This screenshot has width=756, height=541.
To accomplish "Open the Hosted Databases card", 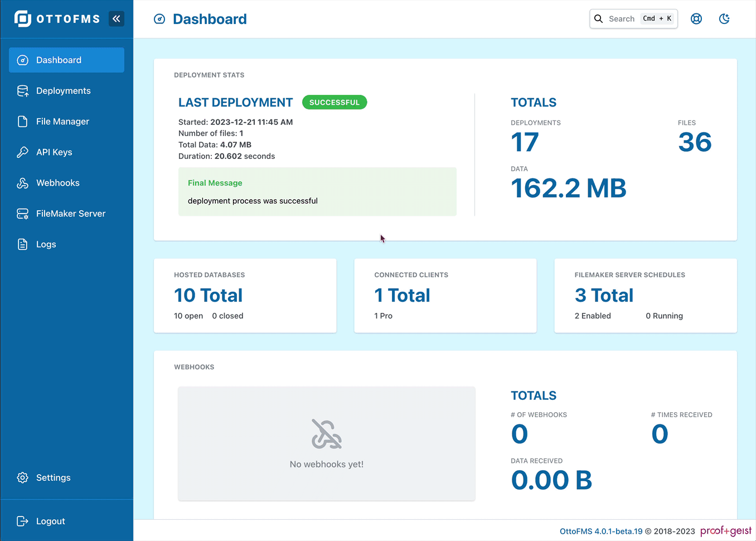I will coord(245,296).
